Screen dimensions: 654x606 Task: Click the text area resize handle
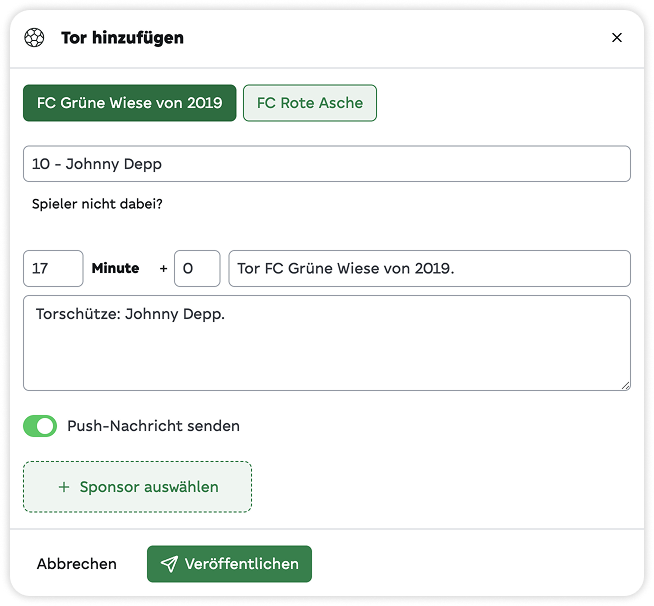pyautogui.click(x=625, y=384)
